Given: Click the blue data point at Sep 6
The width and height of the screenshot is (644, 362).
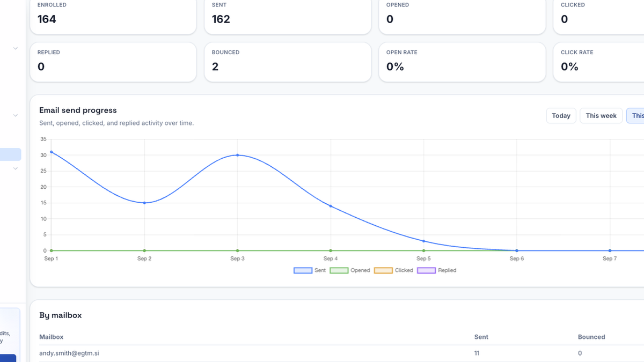Looking at the screenshot, I should click(x=517, y=250).
